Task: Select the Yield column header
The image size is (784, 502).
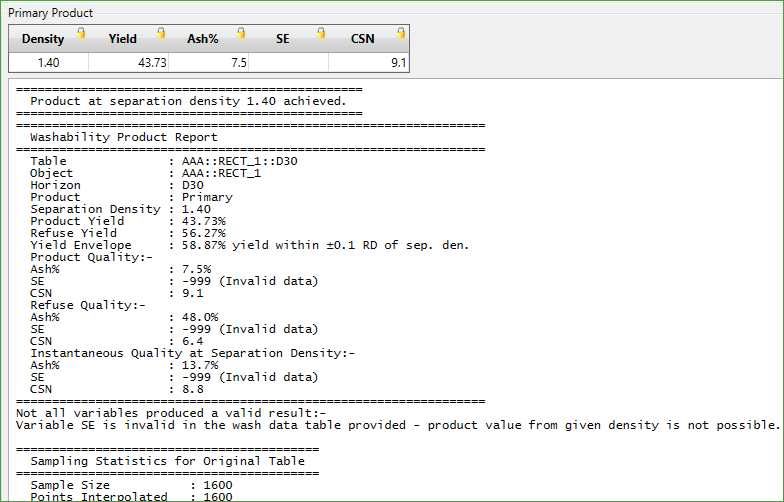Action: 122,39
